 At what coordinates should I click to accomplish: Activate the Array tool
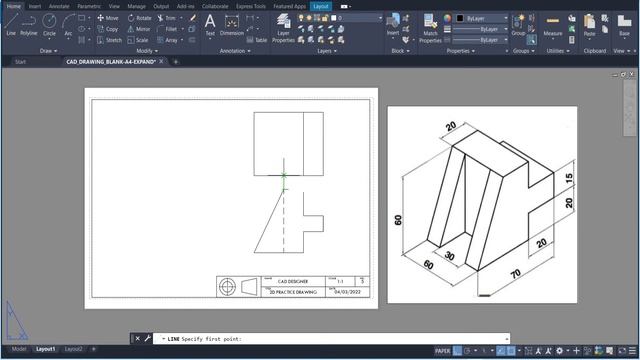coord(167,40)
